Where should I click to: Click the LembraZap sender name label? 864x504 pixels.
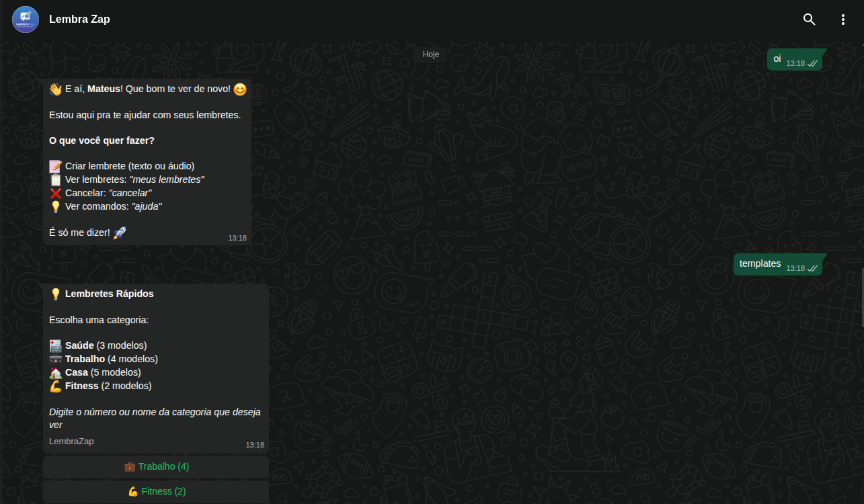[71, 441]
